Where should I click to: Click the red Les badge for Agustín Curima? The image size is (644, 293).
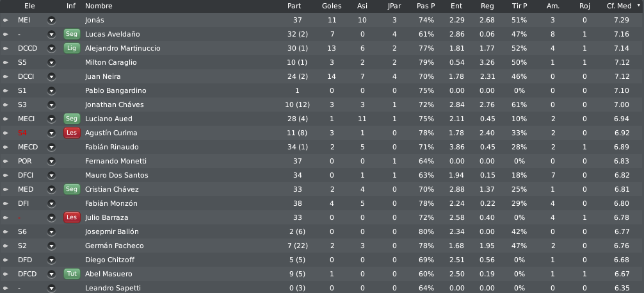[72, 133]
